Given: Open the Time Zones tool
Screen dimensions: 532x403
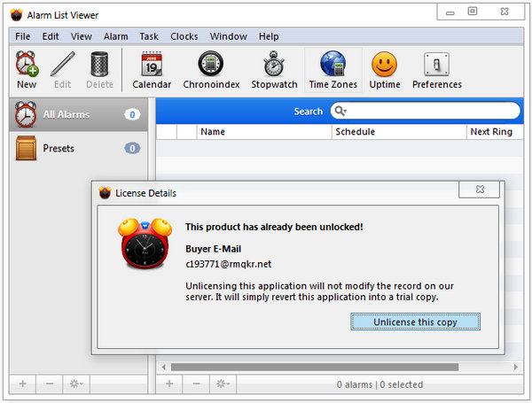Looking at the screenshot, I should (332, 70).
